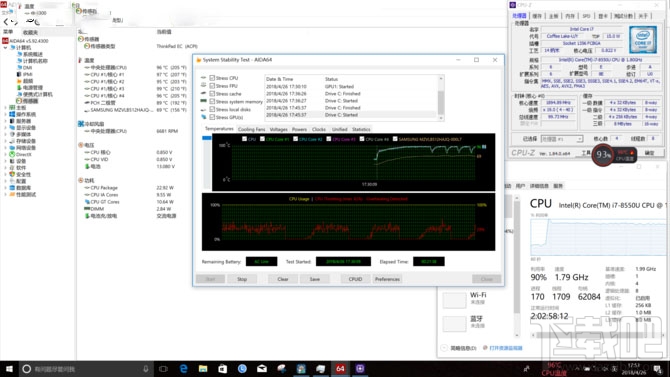670x377 pixels.
Task: Switch to the Cooling Fans tab
Action: coord(251,129)
